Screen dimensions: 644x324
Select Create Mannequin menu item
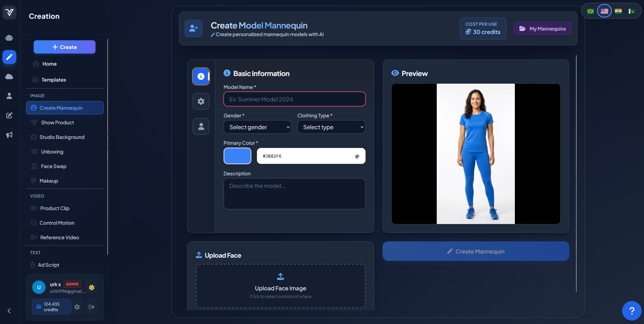[65, 108]
